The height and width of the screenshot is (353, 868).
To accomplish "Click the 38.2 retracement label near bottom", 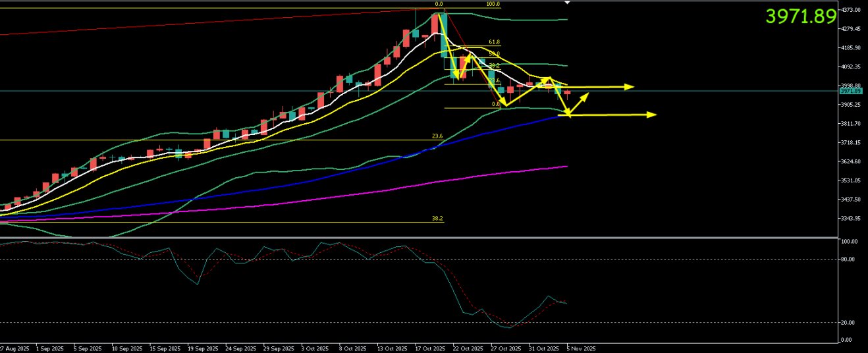I will coord(437,218).
